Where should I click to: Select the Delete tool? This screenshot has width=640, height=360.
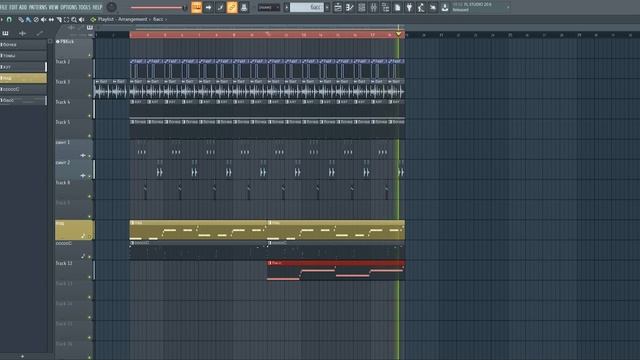pyautogui.click(x=36, y=19)
